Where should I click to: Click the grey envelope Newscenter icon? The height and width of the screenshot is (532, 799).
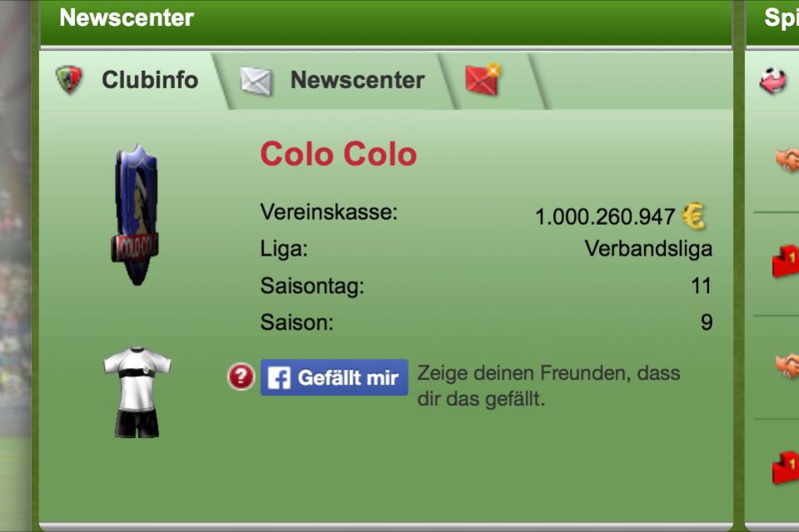pyautogui.click(x=257, y=81)
